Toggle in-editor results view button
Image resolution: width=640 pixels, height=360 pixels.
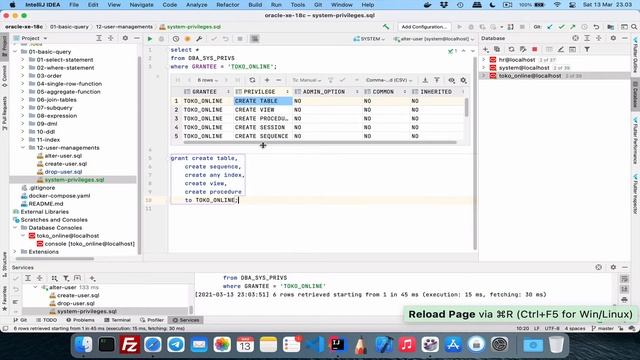click(255, 39)
